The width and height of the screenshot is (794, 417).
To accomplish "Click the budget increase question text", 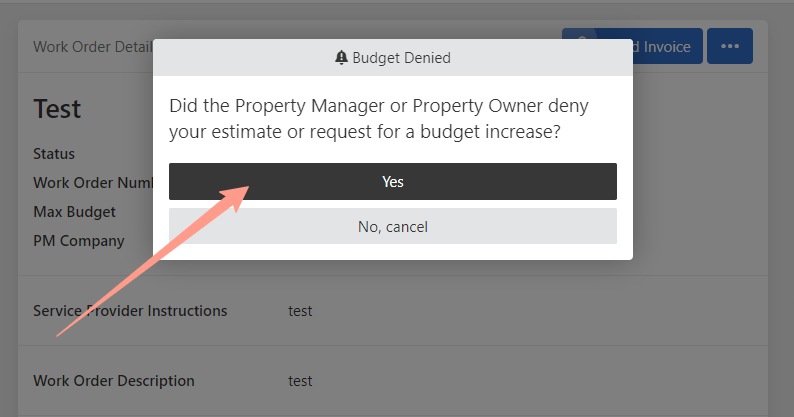I will [379, 119].
